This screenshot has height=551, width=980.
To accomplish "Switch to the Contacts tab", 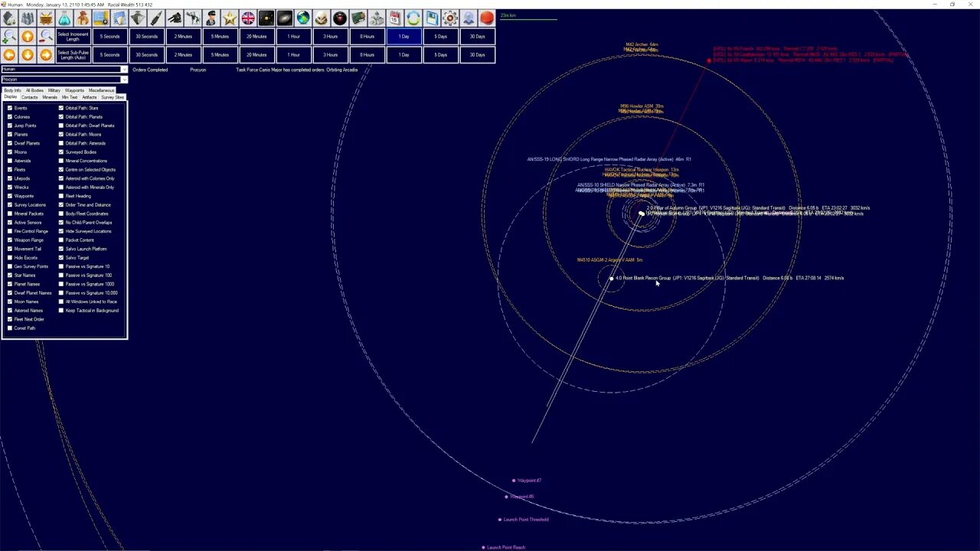I will coord(30,97).
